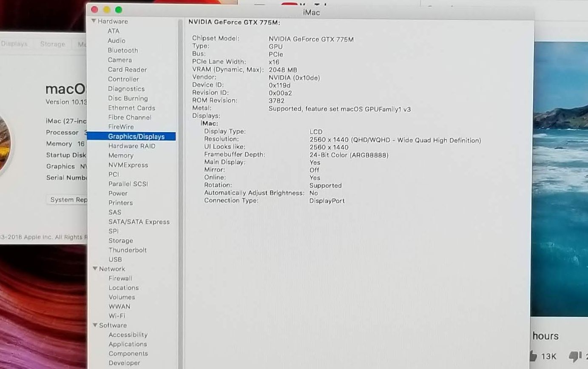This screenshot has width=588, height=369.
Task: Click the sidebar's vertical scrollbar
Action: [180, 170]
